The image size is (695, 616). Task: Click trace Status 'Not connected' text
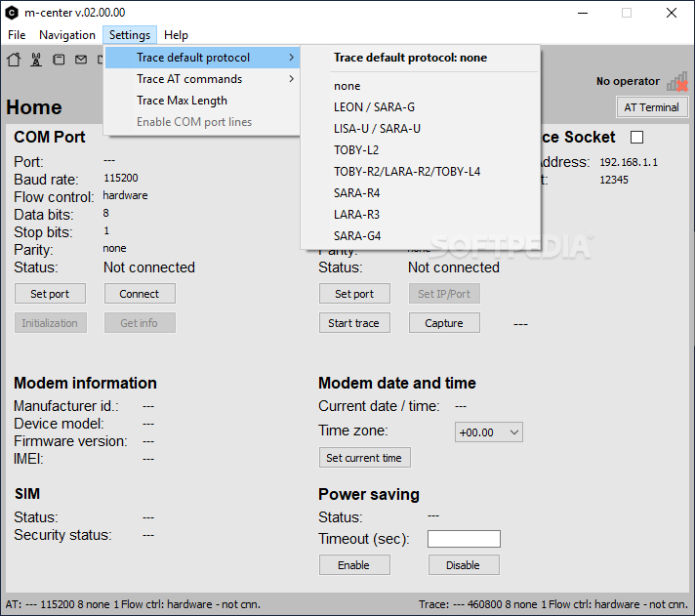tap(454, 267)
